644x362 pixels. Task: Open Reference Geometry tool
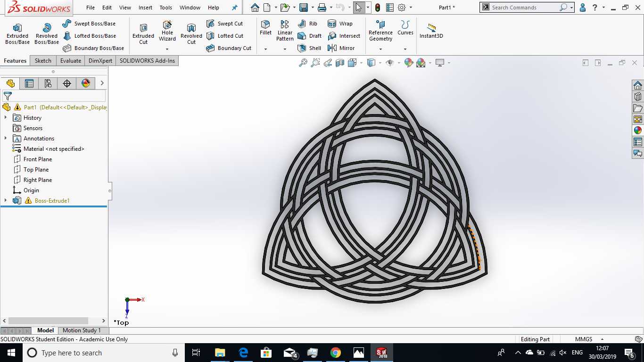tap(380, 30)
